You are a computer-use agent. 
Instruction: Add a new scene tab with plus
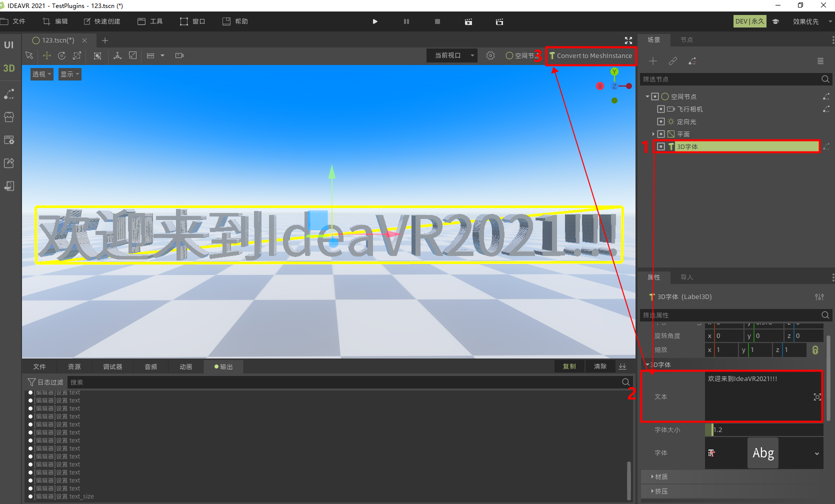[x=105, y=40]
